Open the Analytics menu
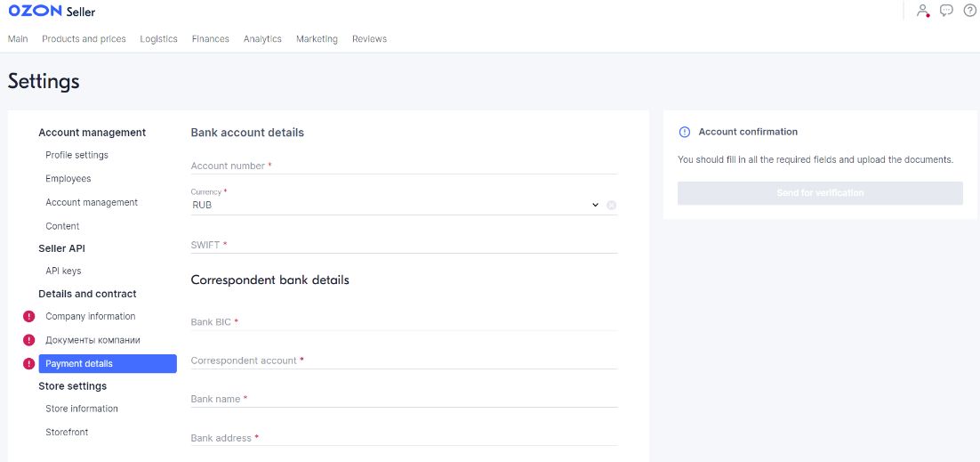This screenshot has width=980, height=462. tap(262, 39)
